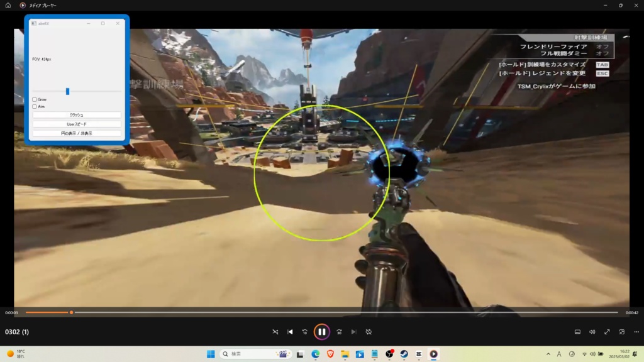The width and height of the screenshot is (644, 362).
Task: Expand hidden system tray icons
Action: [548, 354]
